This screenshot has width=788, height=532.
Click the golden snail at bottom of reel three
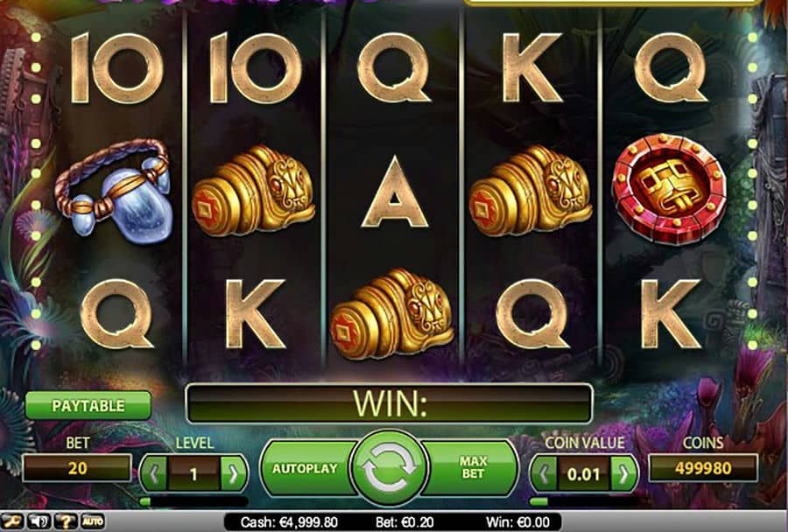coord(392,313)
